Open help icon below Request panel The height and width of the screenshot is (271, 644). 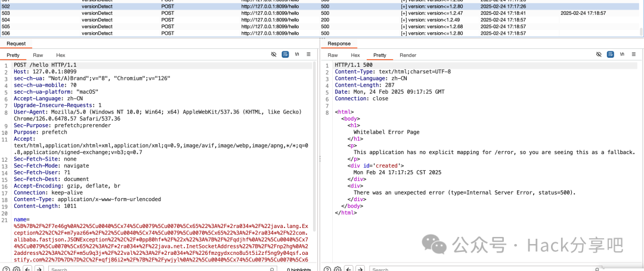click(5, 269)
